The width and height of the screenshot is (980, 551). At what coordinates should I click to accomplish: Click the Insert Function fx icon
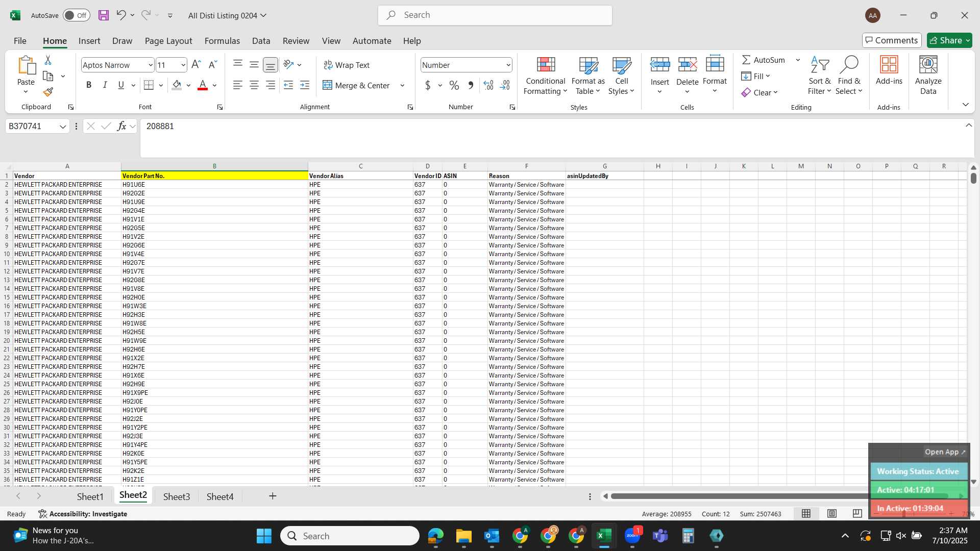(x=121, y=126)
